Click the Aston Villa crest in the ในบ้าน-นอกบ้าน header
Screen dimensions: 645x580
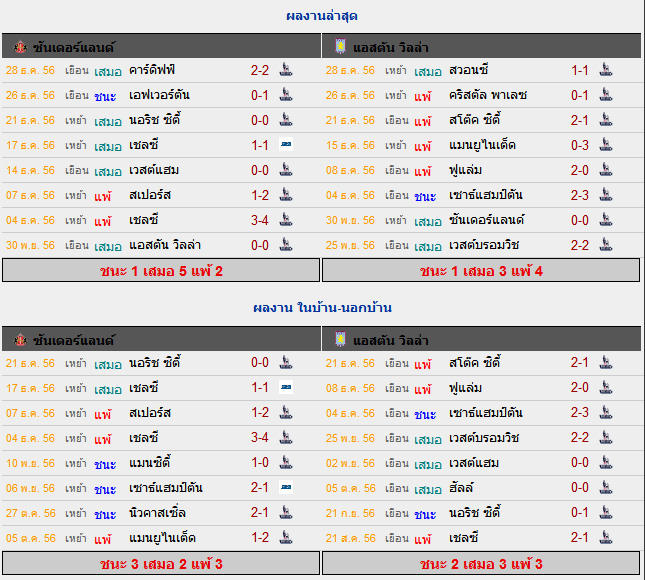(x=340, y=340)
